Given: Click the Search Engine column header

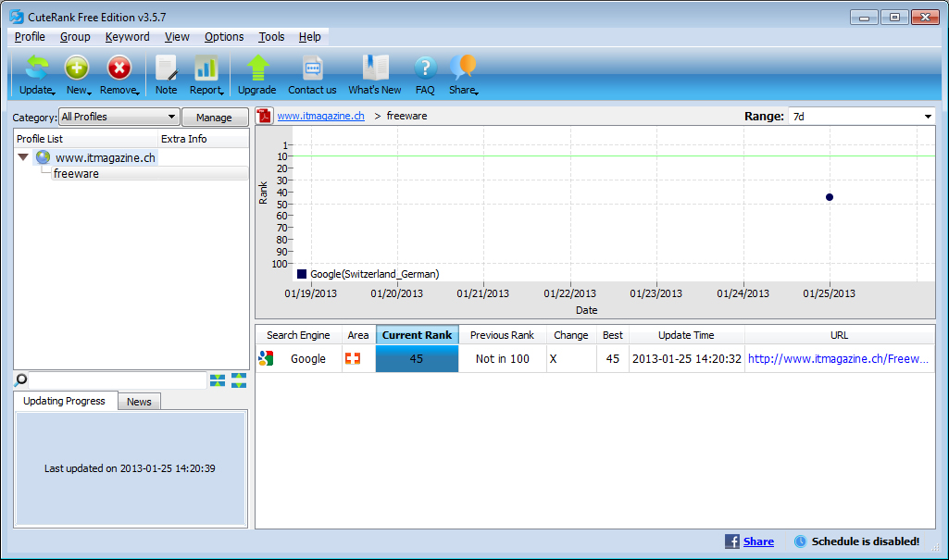Looking at the screenshot, I should [x=298, y=335].
